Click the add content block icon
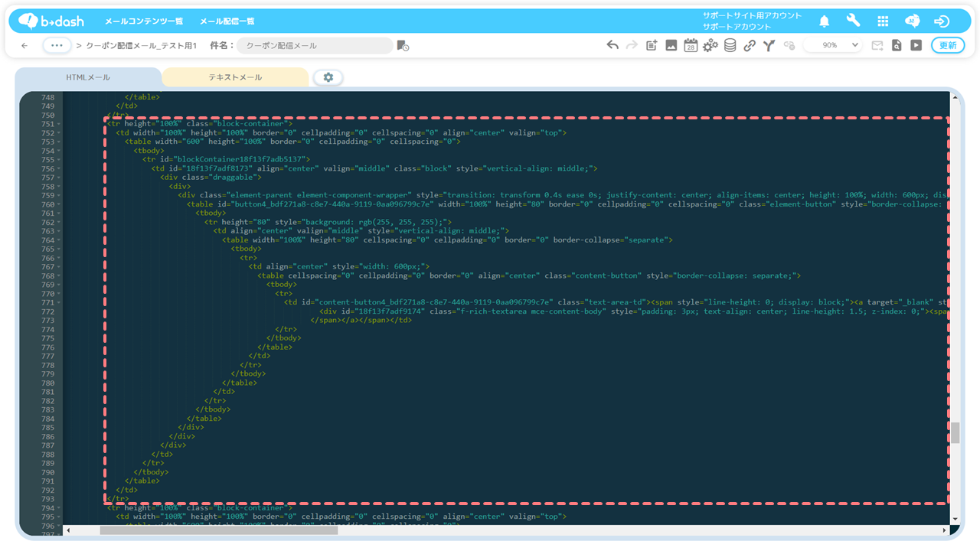 (x=652, y=45)
